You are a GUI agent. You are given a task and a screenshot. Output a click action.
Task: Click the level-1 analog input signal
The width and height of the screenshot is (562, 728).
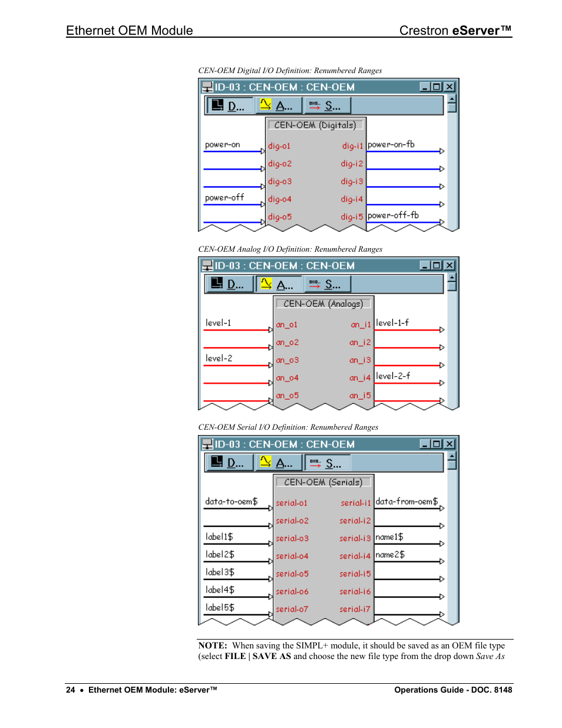tap(219, 323)
